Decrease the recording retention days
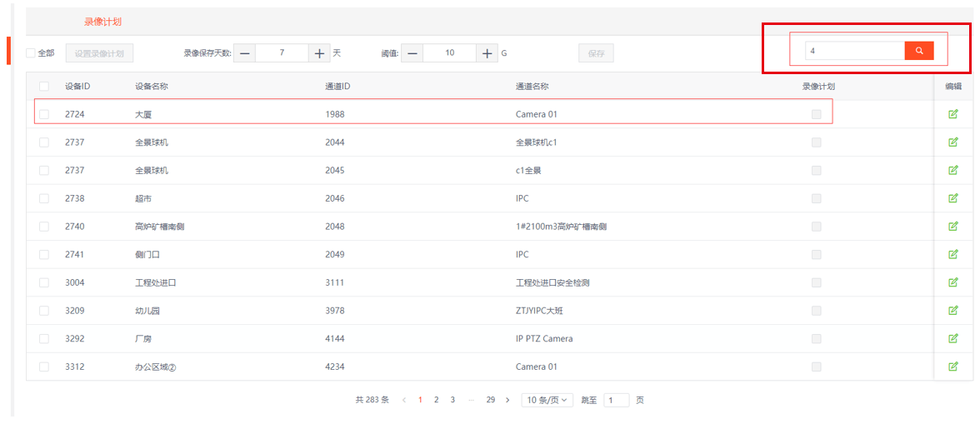This screenshot has width=980, height=424. pyautogui.click(x=244, y=53)
